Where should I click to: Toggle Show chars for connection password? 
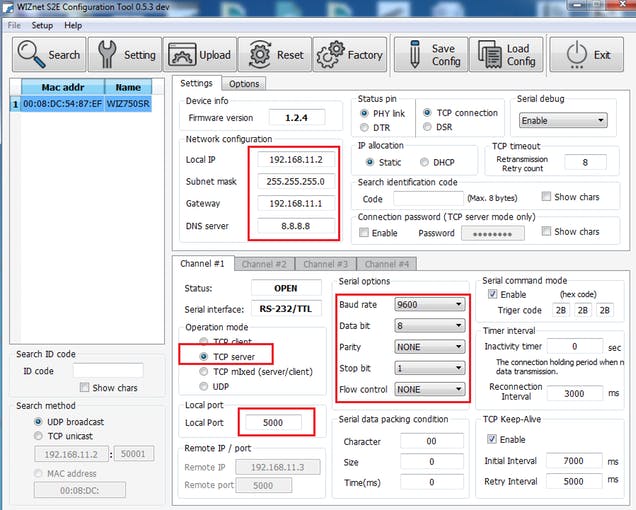click(546, 231)
